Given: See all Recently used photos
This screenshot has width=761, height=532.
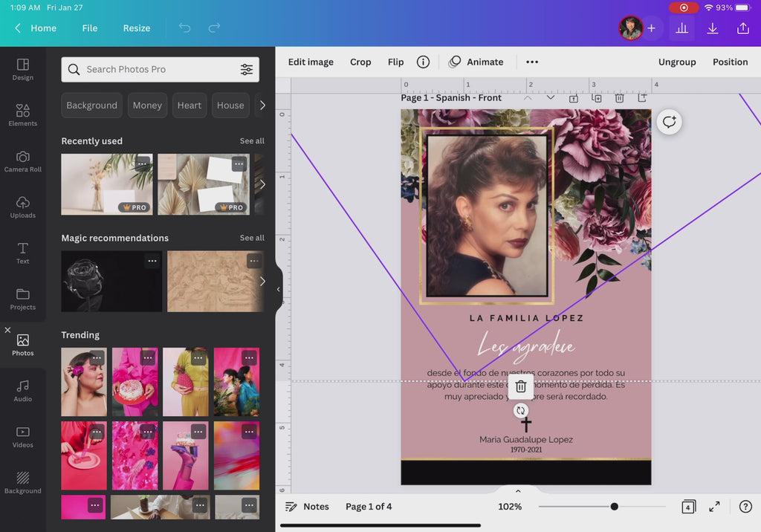Looking at the screenshot, I should point(252,140).
